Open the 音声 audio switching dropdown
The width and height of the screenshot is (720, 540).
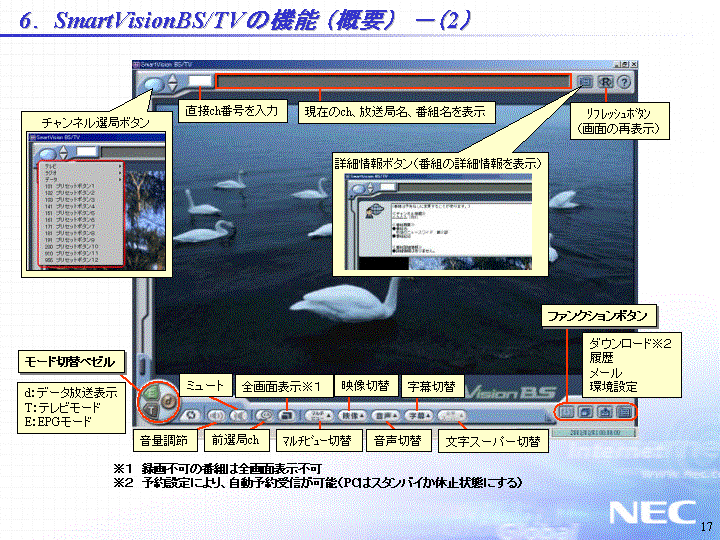385,415
